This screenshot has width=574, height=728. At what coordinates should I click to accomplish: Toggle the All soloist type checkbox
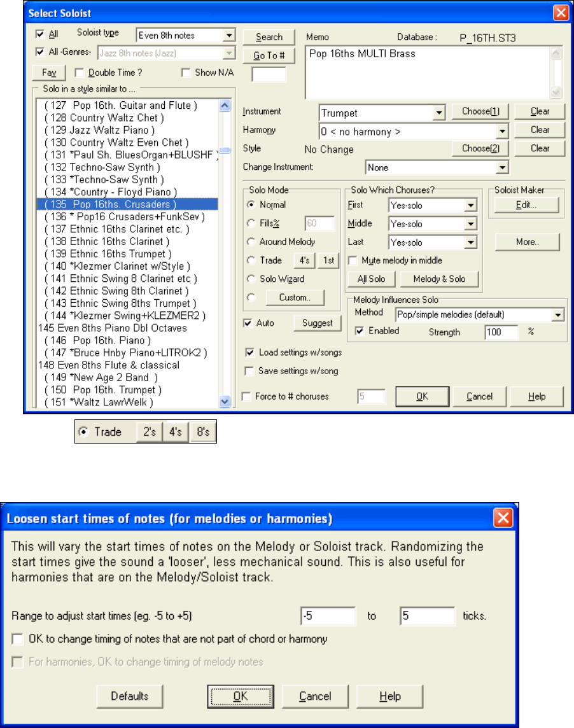40,34
